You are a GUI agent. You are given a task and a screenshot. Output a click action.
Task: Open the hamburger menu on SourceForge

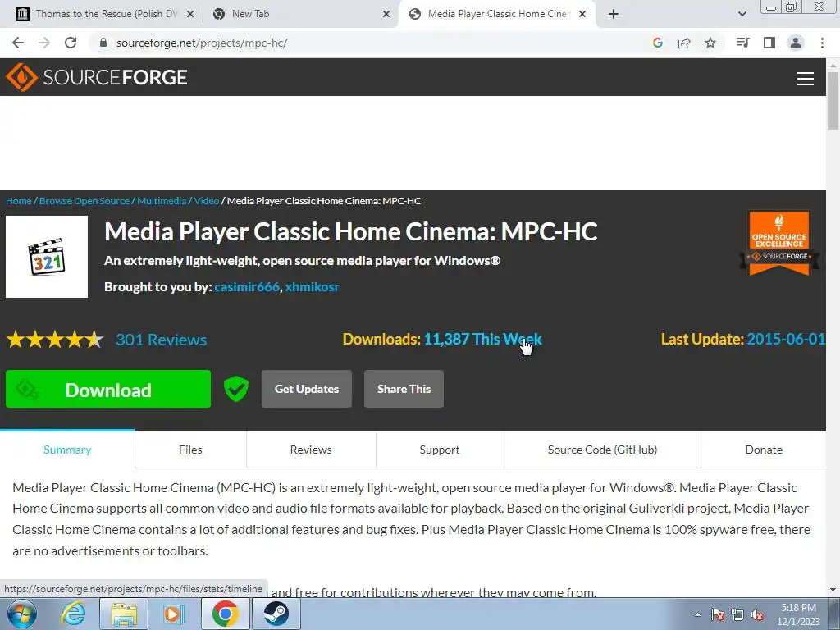806,78
